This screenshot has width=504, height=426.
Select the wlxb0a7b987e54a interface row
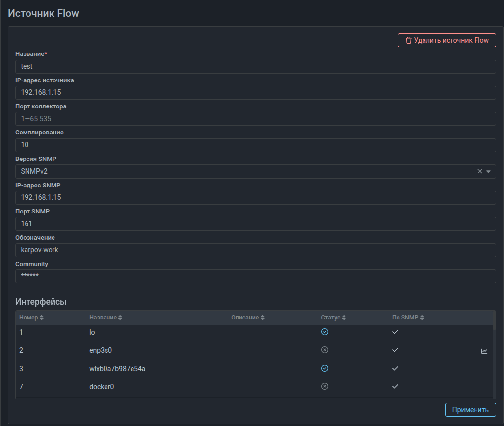click(117, 368)
